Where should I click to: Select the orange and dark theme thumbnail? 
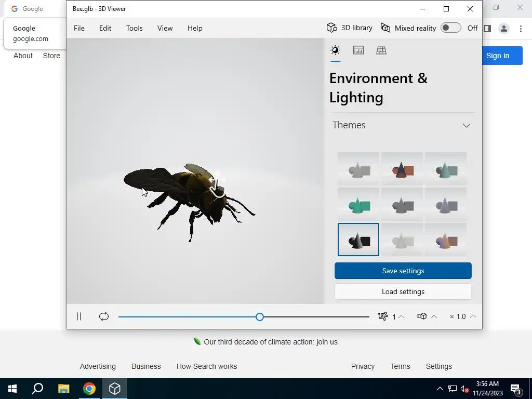tap(402, 169)
